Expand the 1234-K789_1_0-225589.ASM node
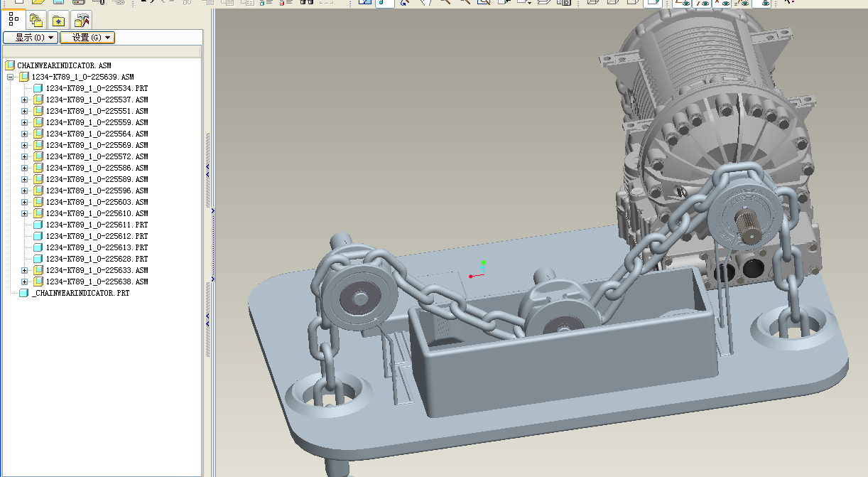Image resolution: width=868 pixels, height=477 pixels. [24, 179]
